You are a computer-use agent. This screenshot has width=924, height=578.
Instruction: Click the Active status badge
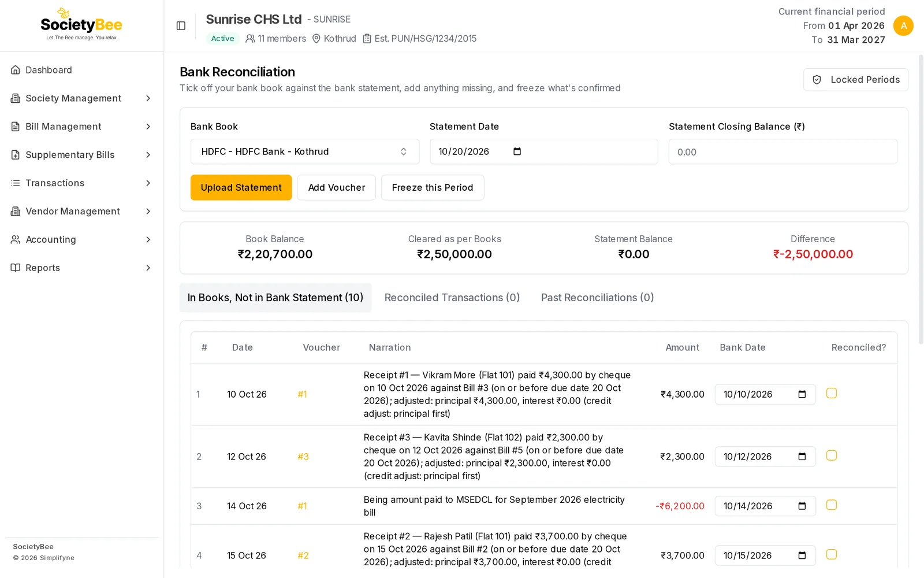(222, 39)
